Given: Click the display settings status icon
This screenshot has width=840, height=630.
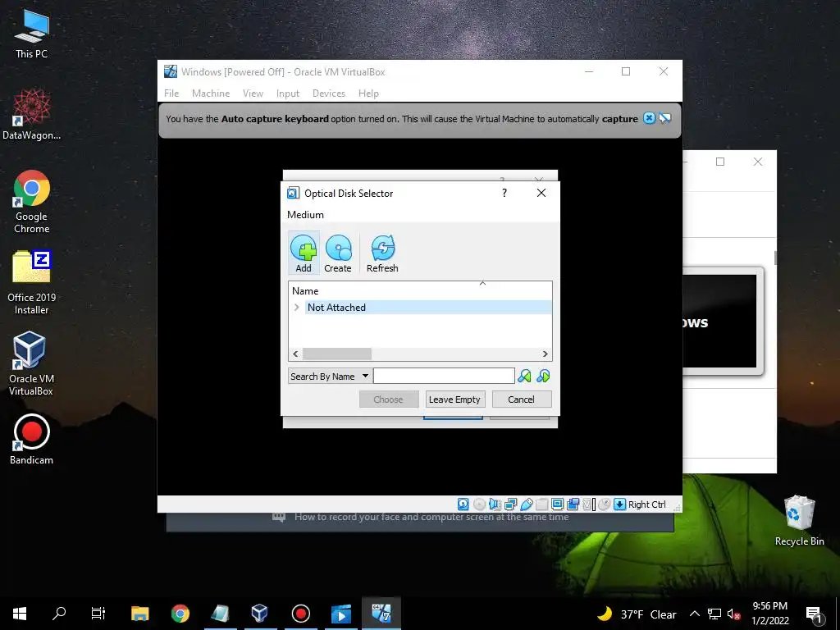Looking at the screenshot, I should click(557, 504).
